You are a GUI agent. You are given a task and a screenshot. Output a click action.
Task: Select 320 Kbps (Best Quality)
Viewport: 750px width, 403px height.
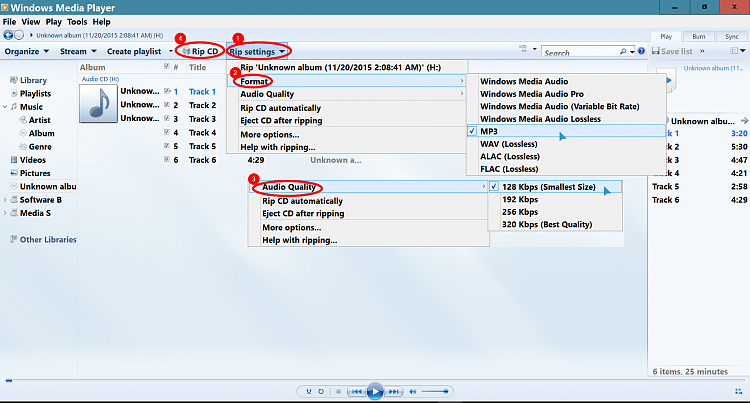(555, 224)
